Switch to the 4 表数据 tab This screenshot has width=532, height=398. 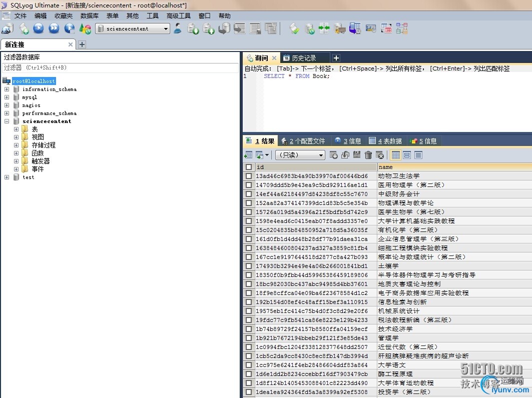pyautogui.click(x=385, y=141)
